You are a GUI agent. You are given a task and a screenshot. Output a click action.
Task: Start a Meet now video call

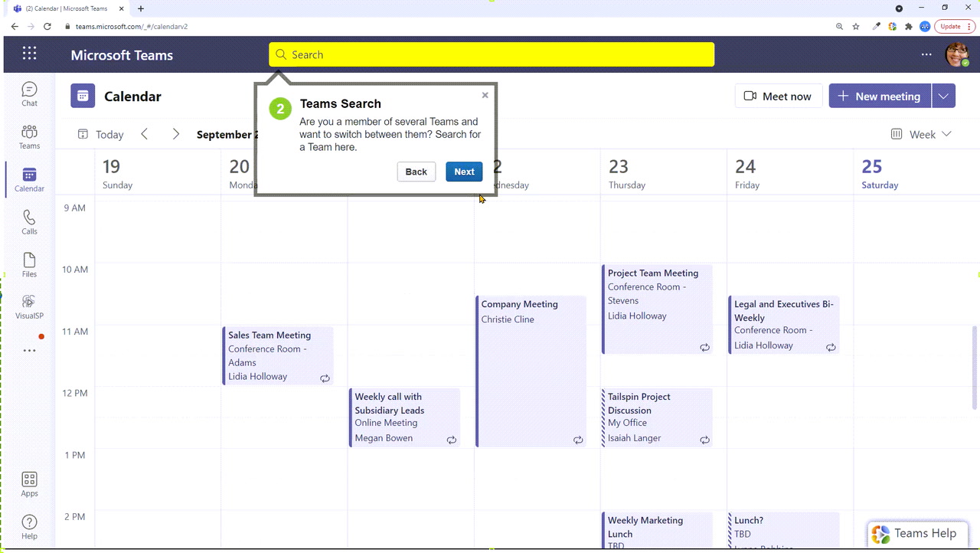[778, 96]
